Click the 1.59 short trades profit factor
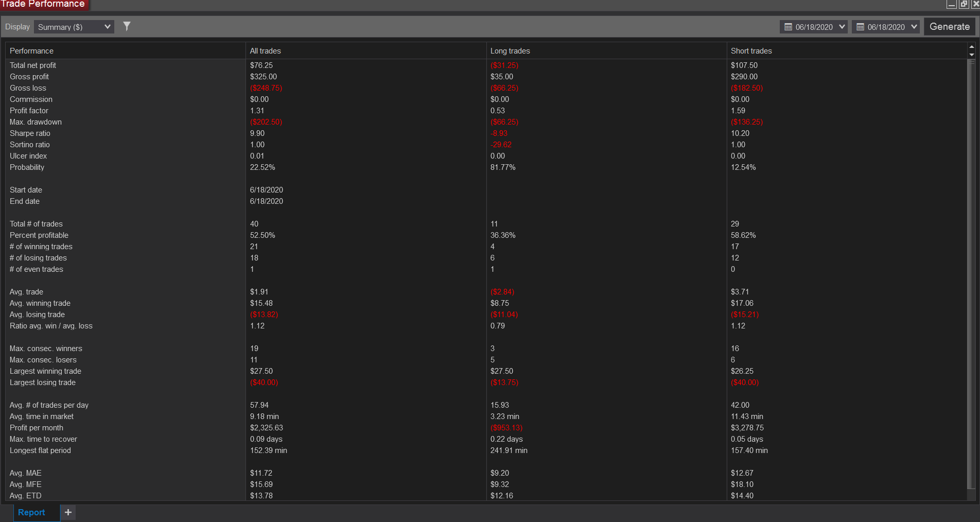Screen dimensions: 980x522 (738, 111)
